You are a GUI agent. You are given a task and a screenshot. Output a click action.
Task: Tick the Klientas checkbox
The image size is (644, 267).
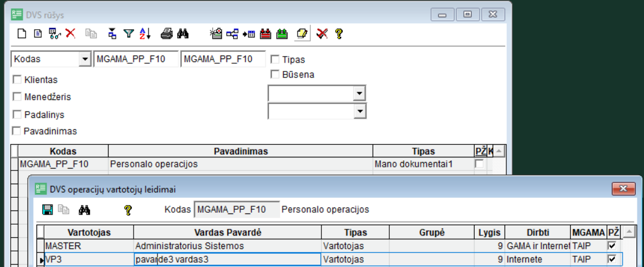(17, 79)
